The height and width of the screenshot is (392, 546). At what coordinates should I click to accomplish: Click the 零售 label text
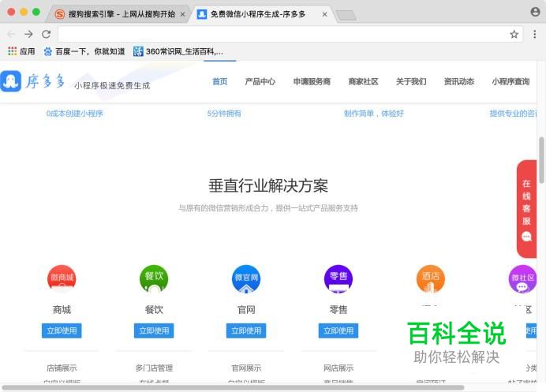tap(338, 309)
